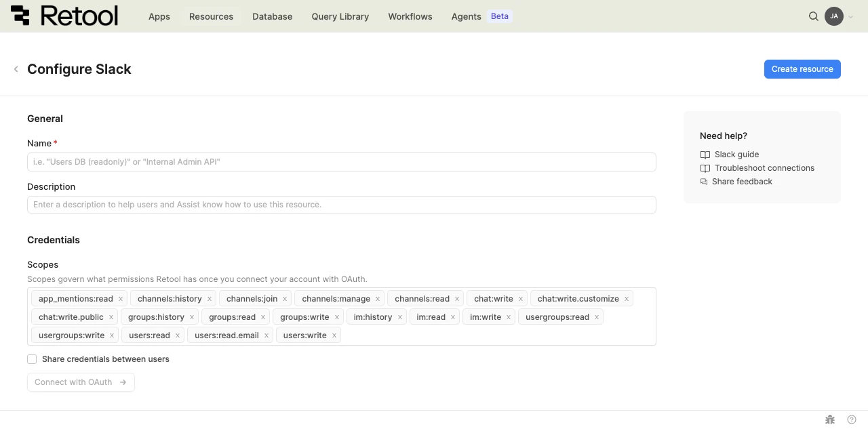Remove the channels:join scope

click(285, 299)
